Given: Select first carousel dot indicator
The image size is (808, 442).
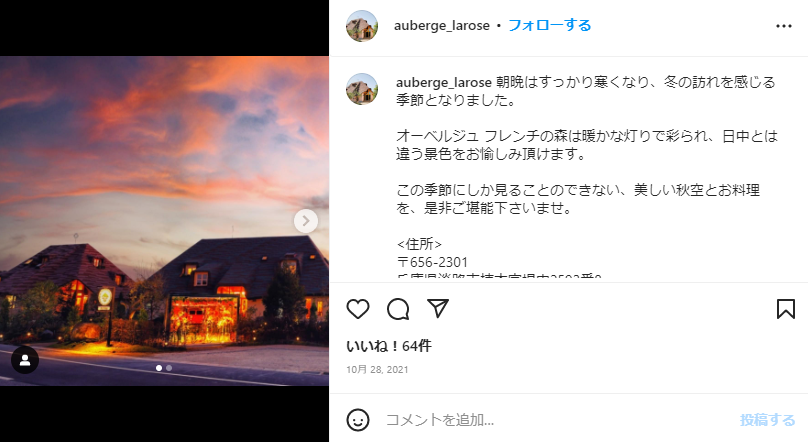Looking at the screenshot, I should [159, 368].
